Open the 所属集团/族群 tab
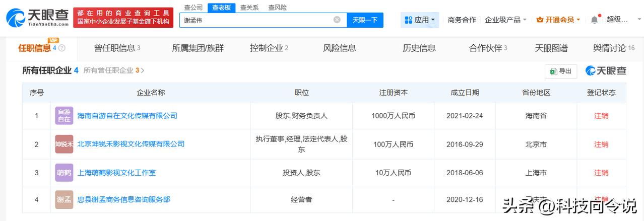Viewport: 644px width, 221px height. (198, 48)
